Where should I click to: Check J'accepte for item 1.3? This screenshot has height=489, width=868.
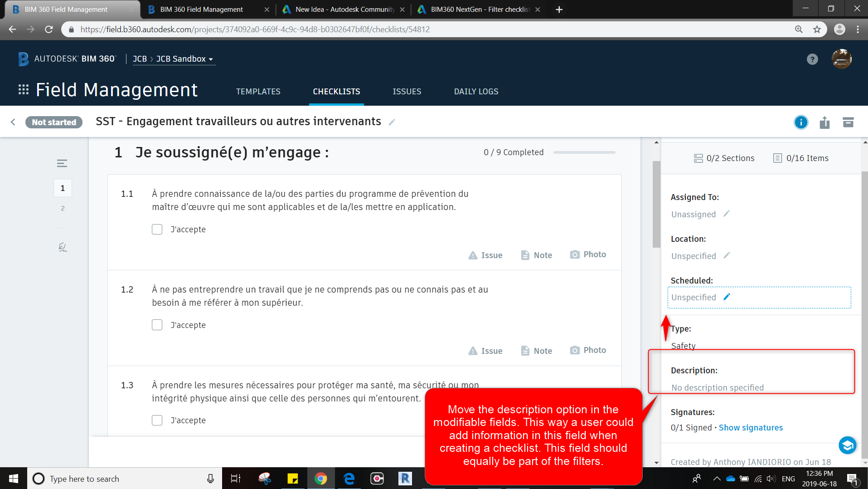tap(157, 420)
